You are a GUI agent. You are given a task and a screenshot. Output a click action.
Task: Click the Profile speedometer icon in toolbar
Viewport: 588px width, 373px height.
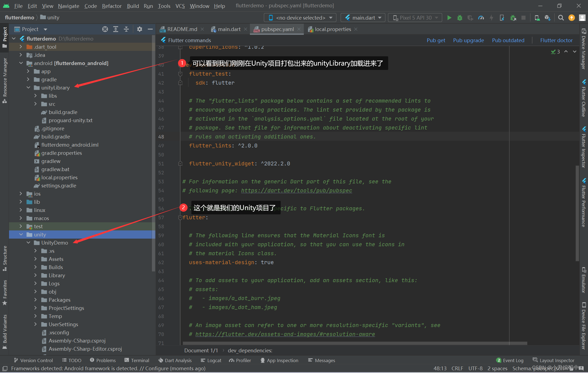pyautogui.click(x=481, y=18)
